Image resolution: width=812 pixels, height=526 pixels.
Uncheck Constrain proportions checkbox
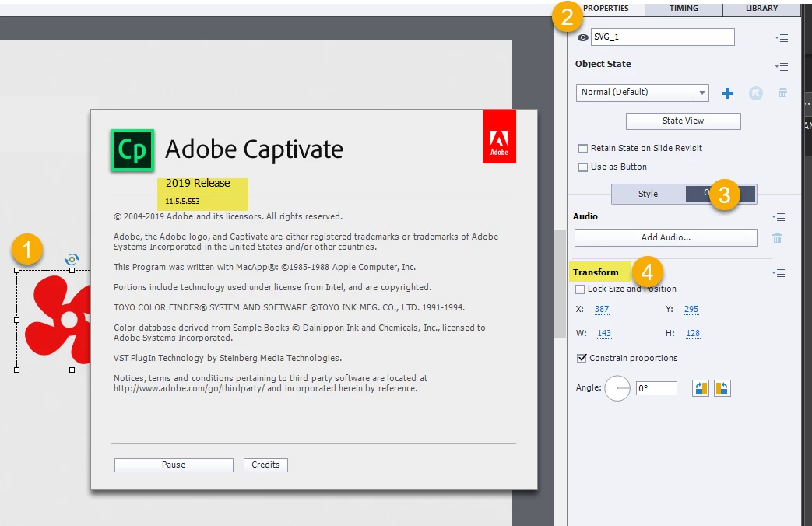(x=582, y=358)
